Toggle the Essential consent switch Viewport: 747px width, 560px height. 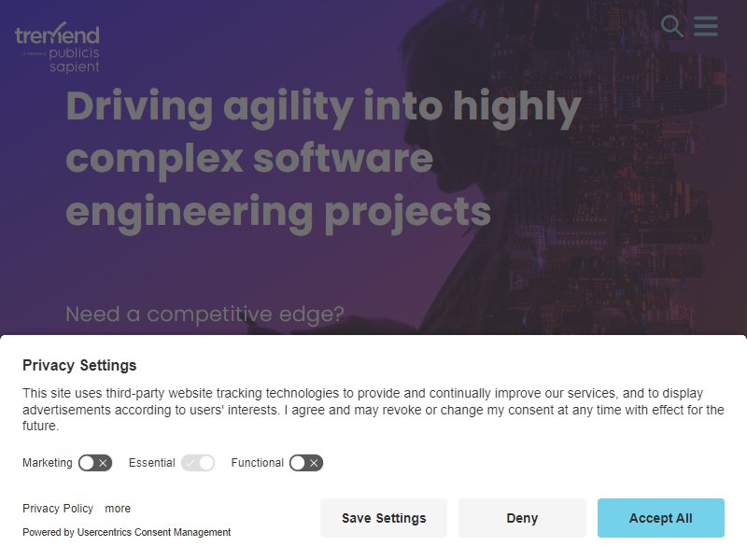pyautogui.click(x=198, y=463)
